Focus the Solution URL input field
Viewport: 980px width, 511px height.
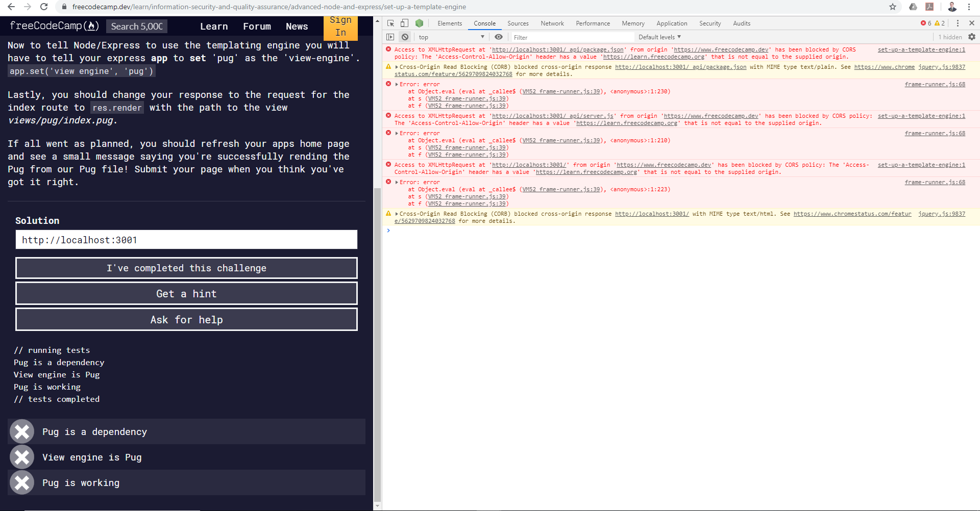(x=186, y=240)
